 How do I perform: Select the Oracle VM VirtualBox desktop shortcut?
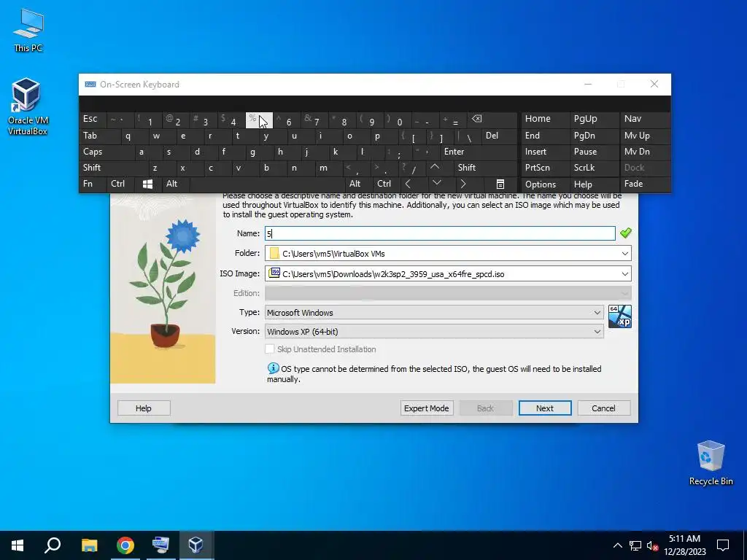coord(27,106)
